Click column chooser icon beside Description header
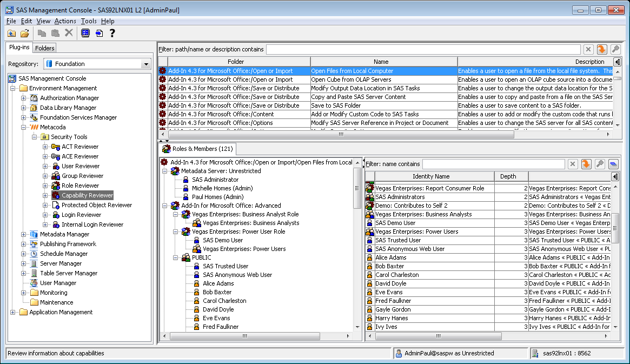Image resolution: width=630 pixels, height=364 pixels. click(618, 62)
